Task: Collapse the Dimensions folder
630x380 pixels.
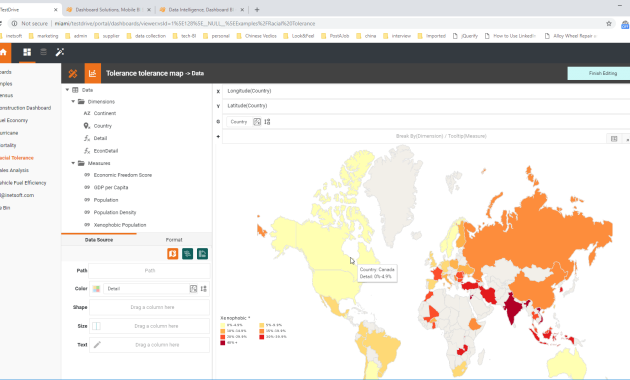Action: [73, 102]
